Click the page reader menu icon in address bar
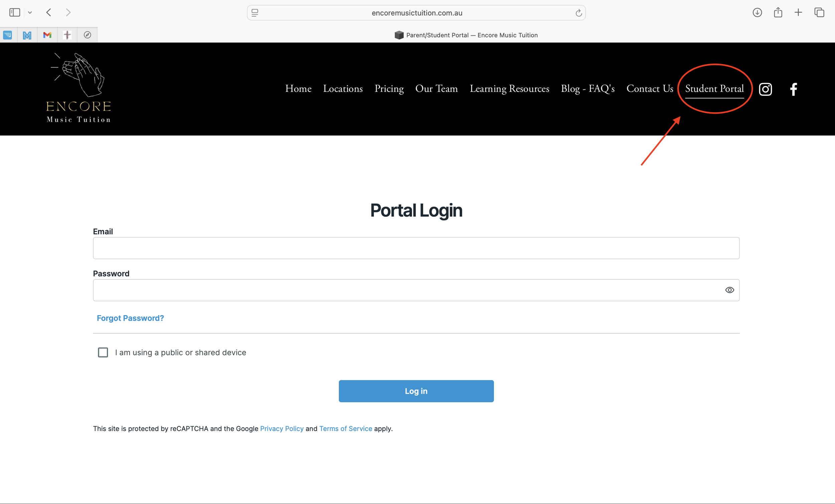Viewport: 835px width, 504px height. pyautogui.click(x=255, y=13)
